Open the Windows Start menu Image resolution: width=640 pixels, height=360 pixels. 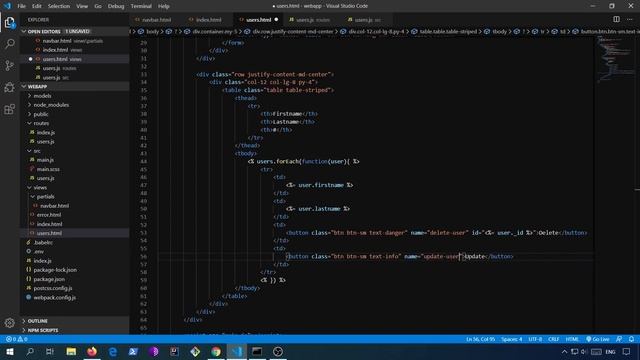click(x=10, y=351)
